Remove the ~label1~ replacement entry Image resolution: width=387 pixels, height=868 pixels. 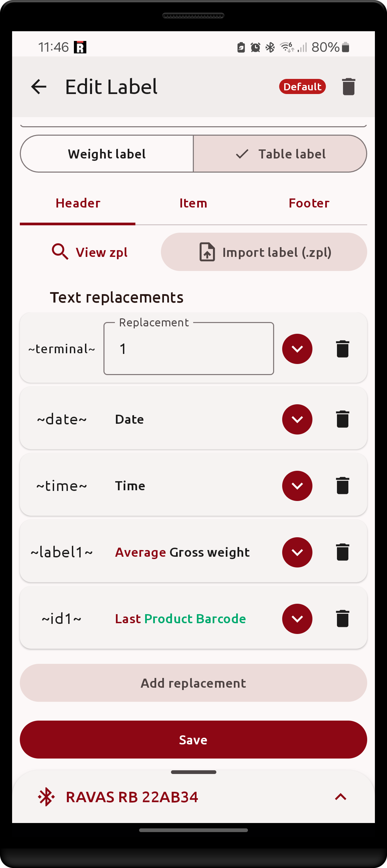point(342,552)
